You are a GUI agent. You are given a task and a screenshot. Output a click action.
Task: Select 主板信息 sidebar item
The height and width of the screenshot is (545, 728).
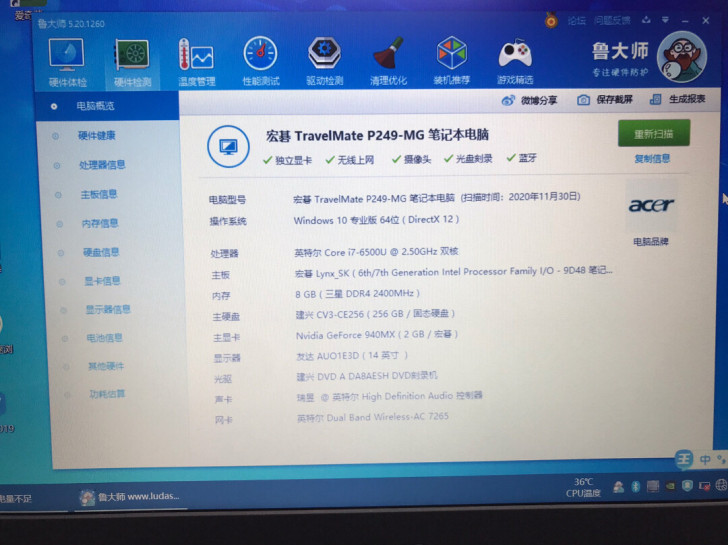pyautogui.click(x=99, y=194)
